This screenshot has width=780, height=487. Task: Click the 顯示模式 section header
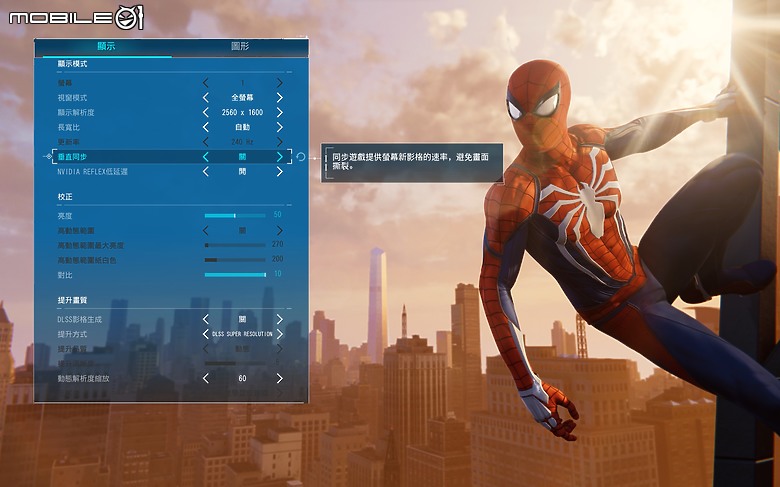[x=72, y=64]
